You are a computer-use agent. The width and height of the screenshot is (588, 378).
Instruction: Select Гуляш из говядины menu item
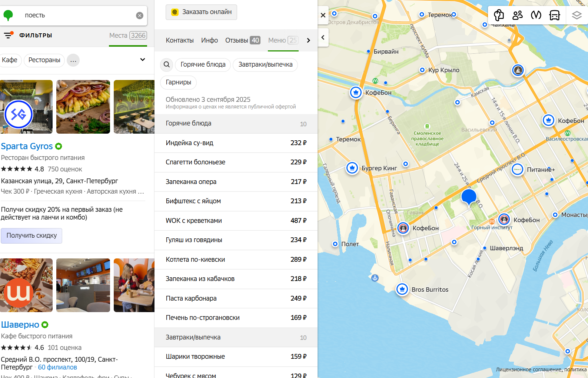pos(236,240)
